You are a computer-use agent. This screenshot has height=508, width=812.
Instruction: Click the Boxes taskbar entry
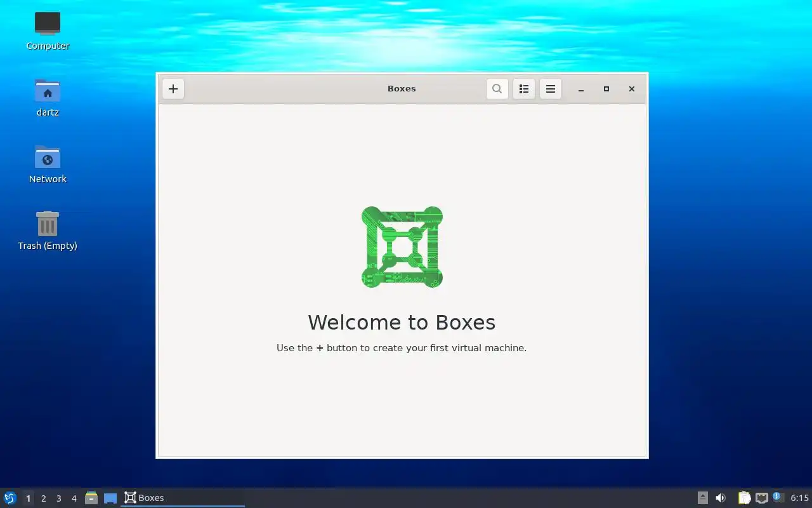183,498
